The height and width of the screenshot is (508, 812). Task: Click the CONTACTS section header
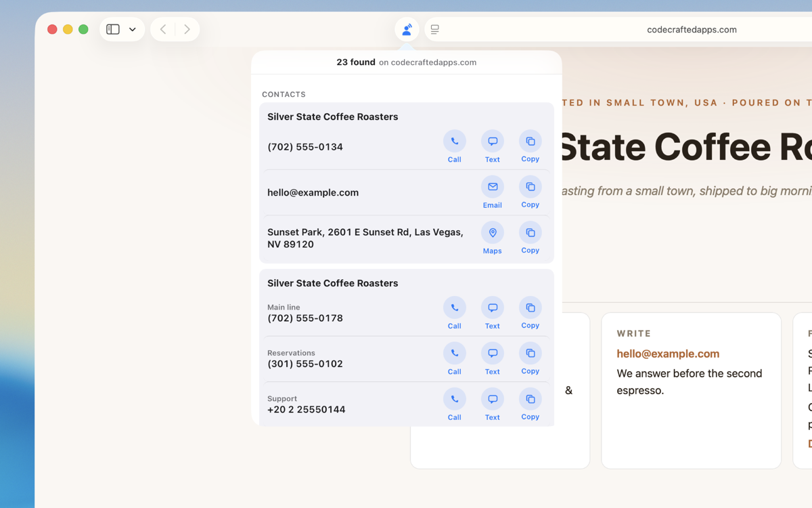pyautogui.click(x=284, y=94)
